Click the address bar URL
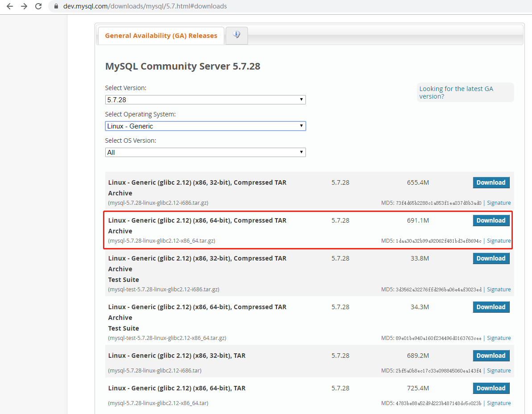The image size is (532, 414). point(145,6)
